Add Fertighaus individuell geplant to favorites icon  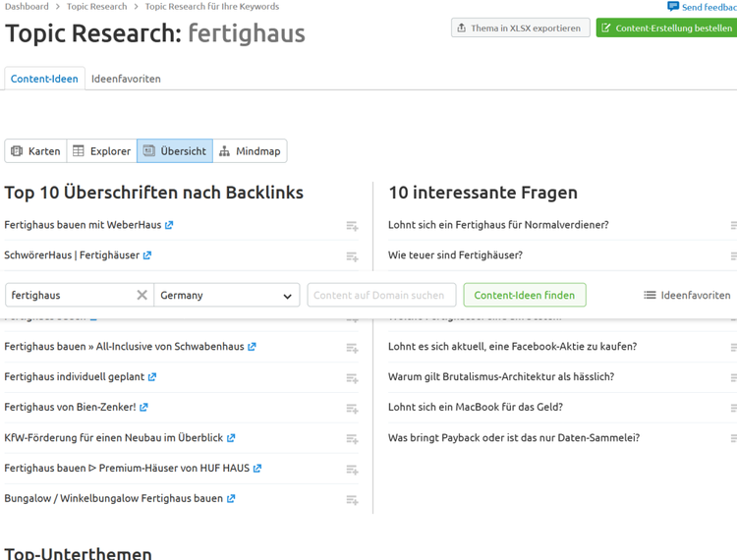pos(352,378)
